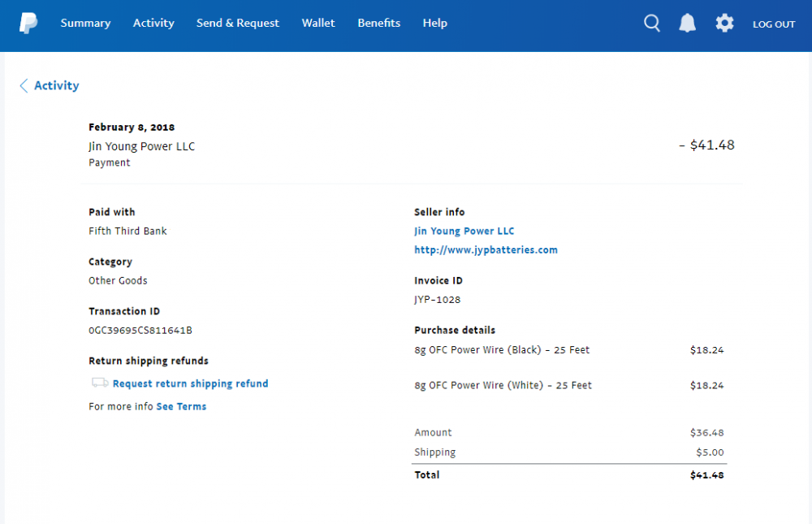The width and height of the screenshot is (812, 524).
Task: Visit http://www.jypbatteries.com link
Action: coord(486,250)
